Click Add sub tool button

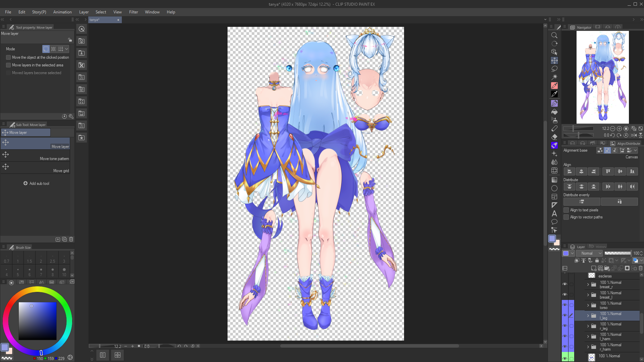click(x=36, y=184)
